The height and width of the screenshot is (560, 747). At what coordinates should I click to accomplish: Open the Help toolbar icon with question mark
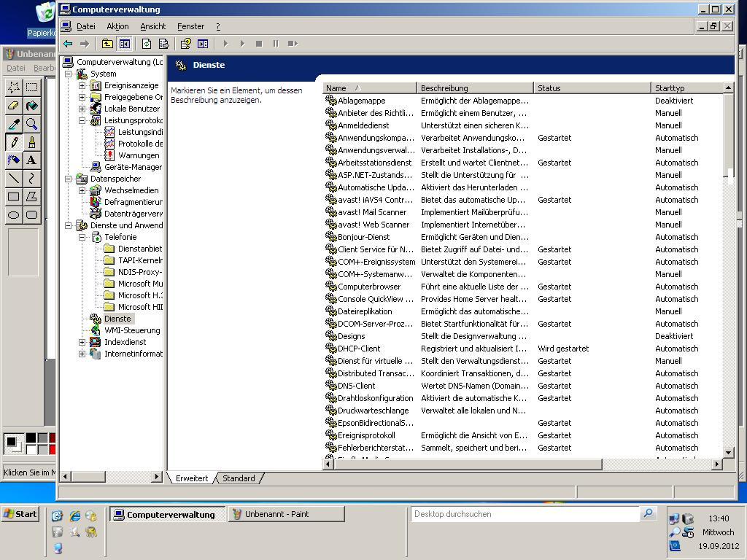pos(186,44)
